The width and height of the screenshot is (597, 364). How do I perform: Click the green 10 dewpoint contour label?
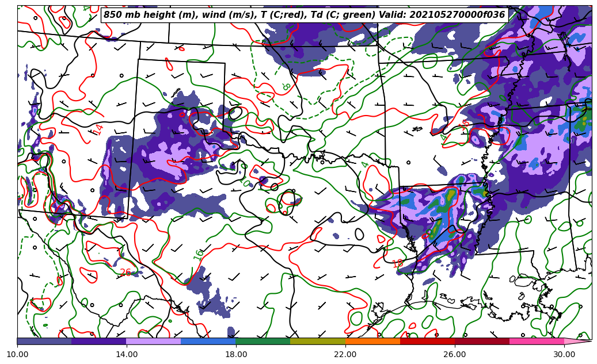(x=245, y=182)
